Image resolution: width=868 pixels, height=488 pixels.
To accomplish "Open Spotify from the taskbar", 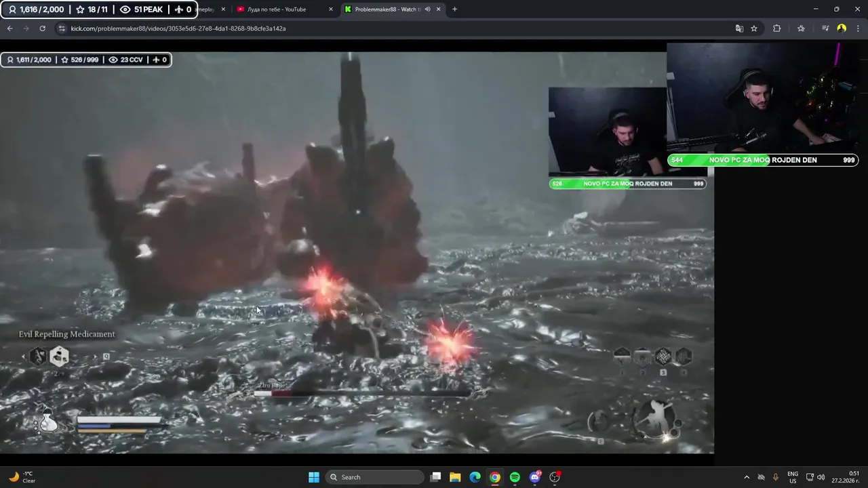I will click(515, 477).
